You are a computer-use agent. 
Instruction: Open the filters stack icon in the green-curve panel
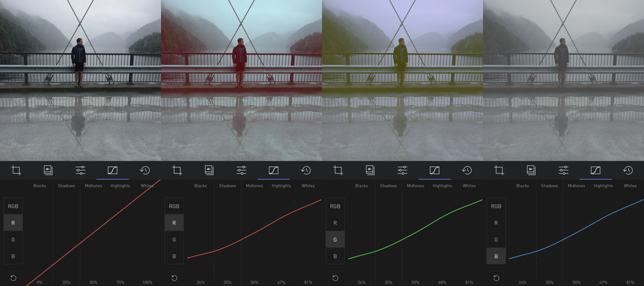click(x=370, y=171)
